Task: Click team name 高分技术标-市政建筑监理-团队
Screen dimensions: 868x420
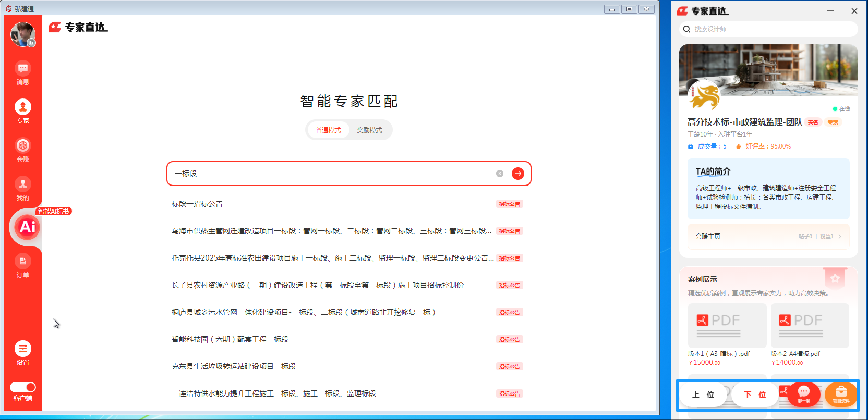Action: [744, 122]
